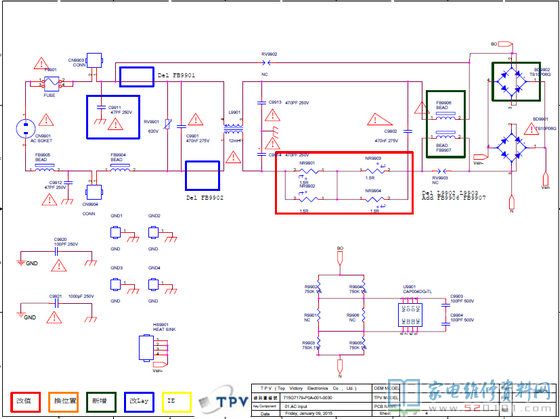Click the L9901 common mode choke symbol

click(x=234, y=129)
